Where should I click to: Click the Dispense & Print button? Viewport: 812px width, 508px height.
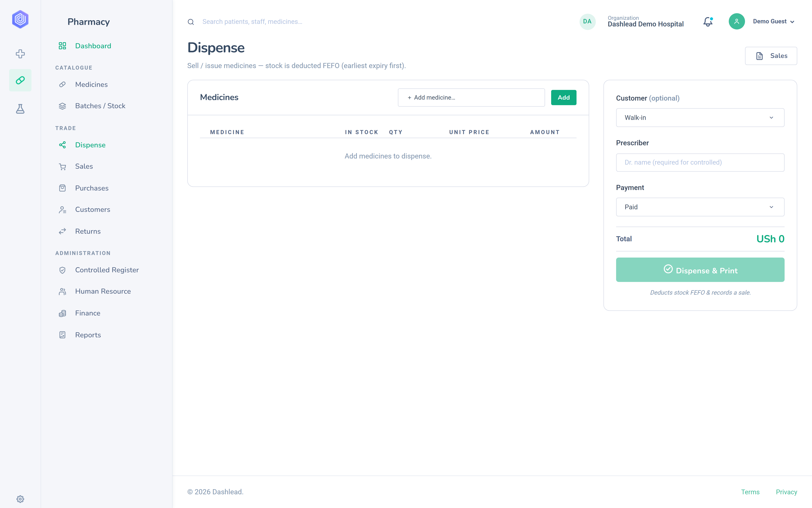(x=700, y=270)
